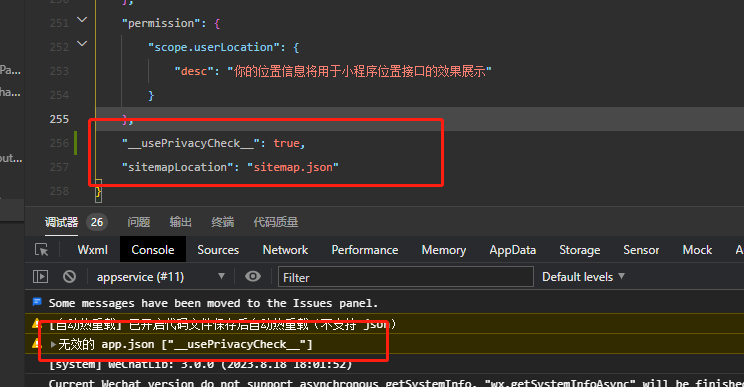Toggle the console sidebar panel icon

click(40, 276)
